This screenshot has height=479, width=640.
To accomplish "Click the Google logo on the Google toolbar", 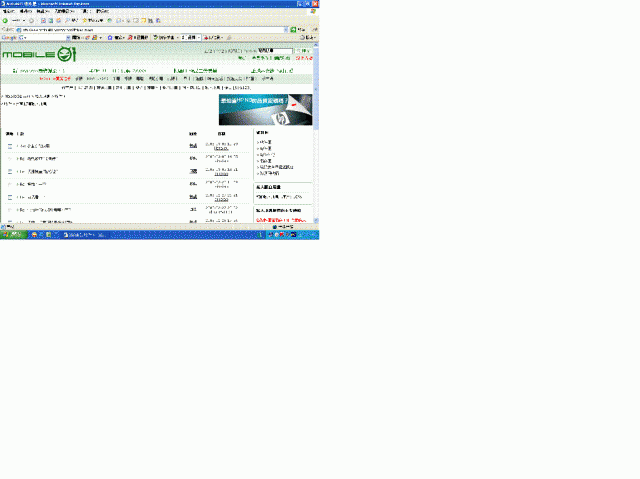I will pyautogui.click(x=9, y=38).
